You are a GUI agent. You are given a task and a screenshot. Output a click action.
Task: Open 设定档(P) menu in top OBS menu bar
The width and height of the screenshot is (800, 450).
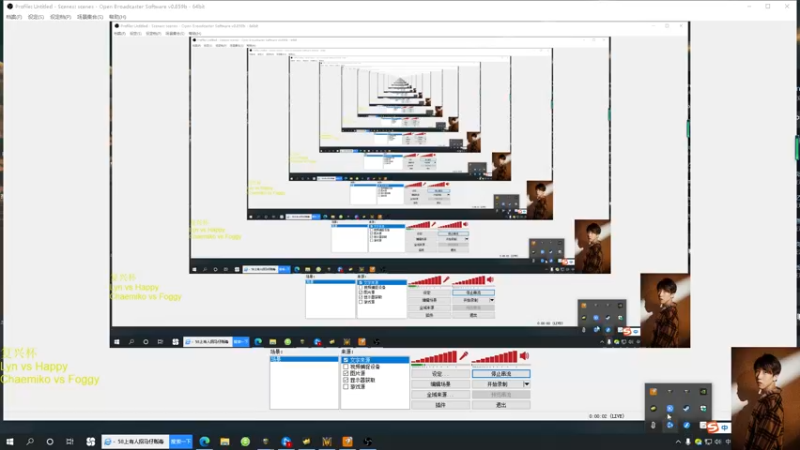60,17
